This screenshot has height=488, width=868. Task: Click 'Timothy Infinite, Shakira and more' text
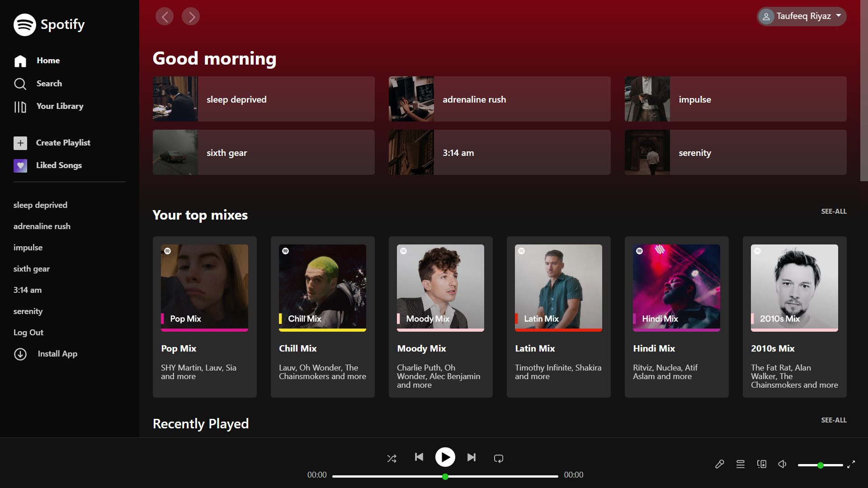[x=558, y=372]
